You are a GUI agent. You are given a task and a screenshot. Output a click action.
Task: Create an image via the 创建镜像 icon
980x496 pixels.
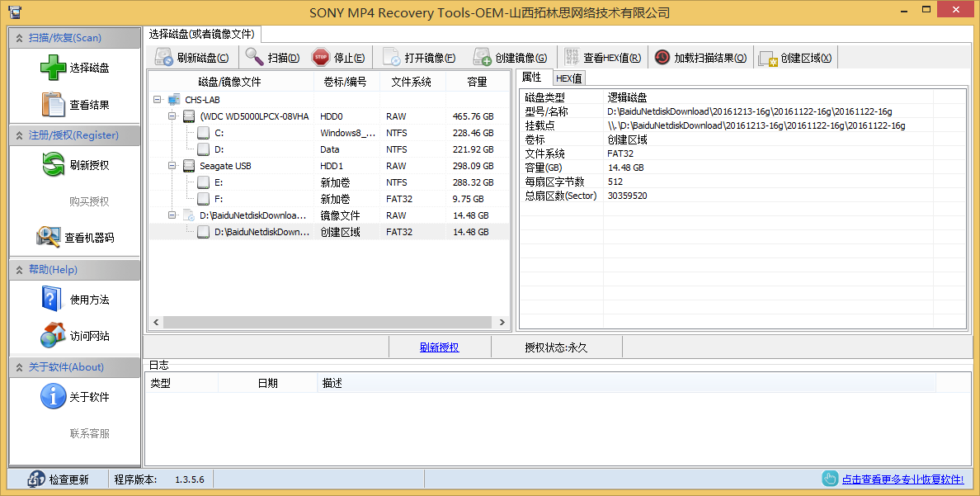pyautogui.click(x=482, y=58)
